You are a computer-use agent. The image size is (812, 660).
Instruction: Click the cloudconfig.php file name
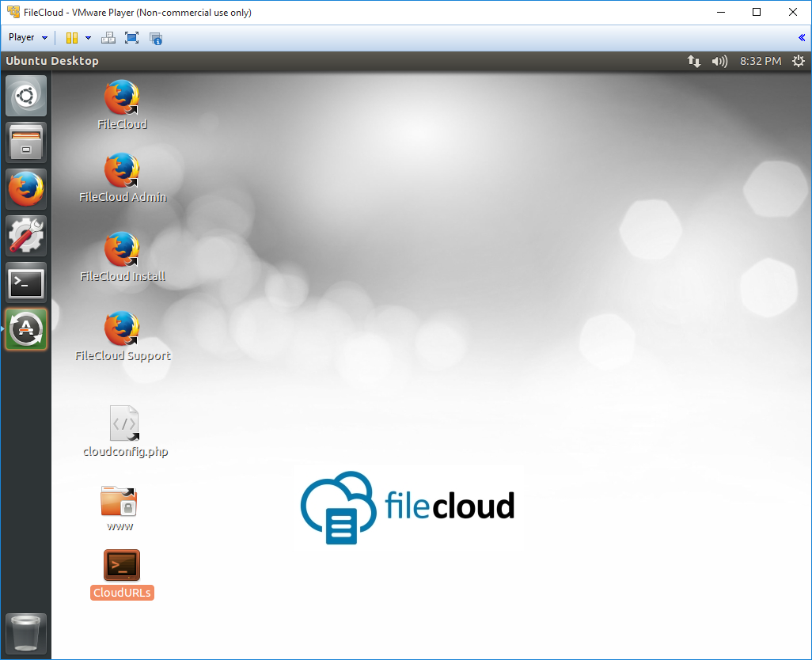click(125, 451)
